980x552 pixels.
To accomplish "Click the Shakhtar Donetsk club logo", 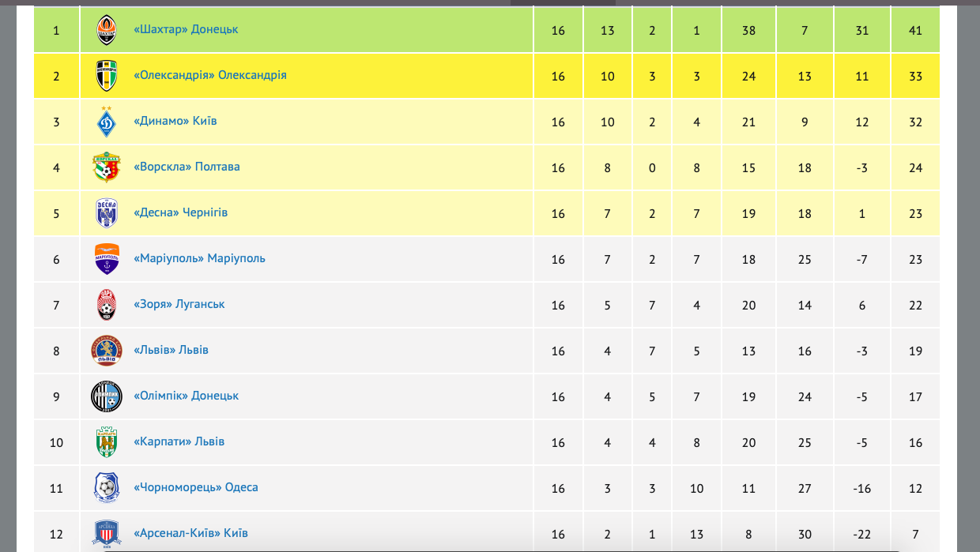I will click(107, 30).
